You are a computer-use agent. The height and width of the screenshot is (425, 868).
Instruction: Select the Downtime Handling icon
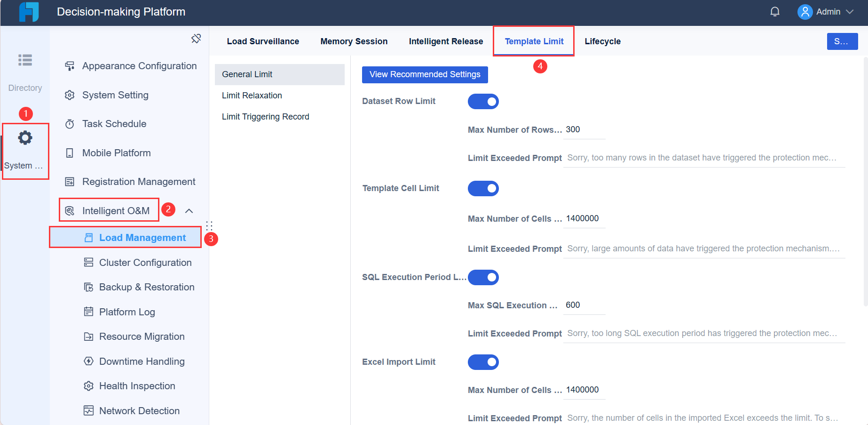tap(88, 361)
